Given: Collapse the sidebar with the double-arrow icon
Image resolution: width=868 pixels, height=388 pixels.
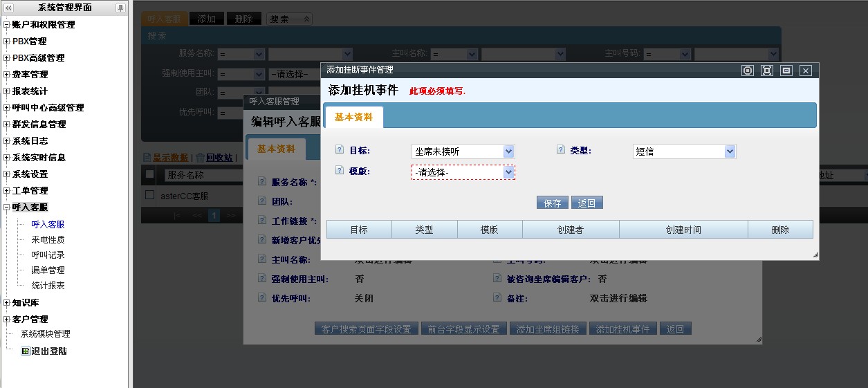Looking at the screenshot, I should tap(8, 8).
